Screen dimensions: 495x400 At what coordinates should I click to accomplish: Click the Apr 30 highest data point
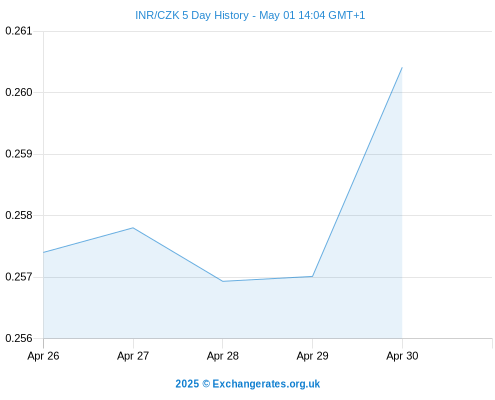coord(402,68)
